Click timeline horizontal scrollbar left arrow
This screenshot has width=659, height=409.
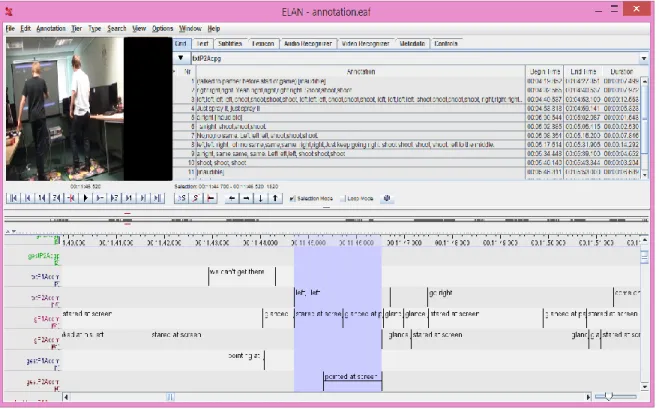point(66,397)
